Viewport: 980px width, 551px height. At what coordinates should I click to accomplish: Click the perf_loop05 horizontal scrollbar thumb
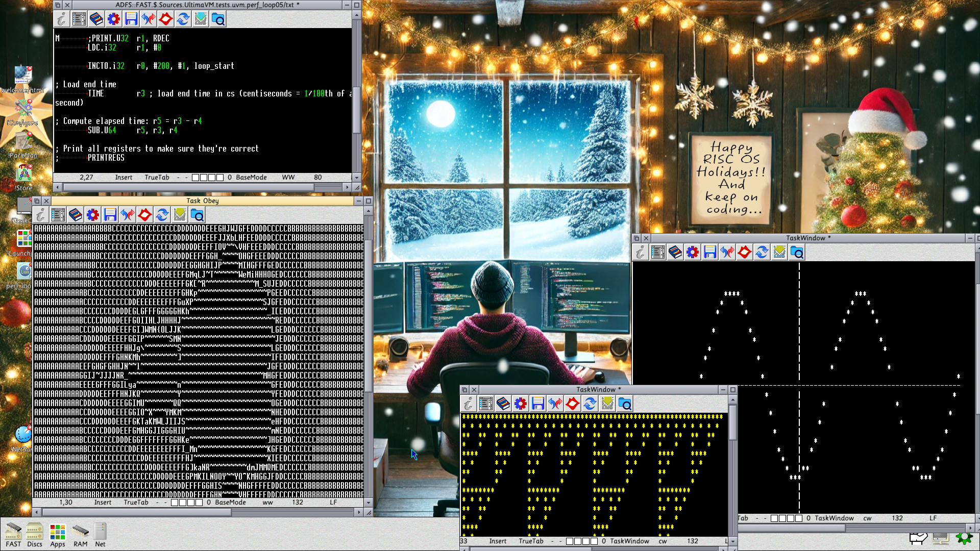pyautogui.click(x=188, y=187)
